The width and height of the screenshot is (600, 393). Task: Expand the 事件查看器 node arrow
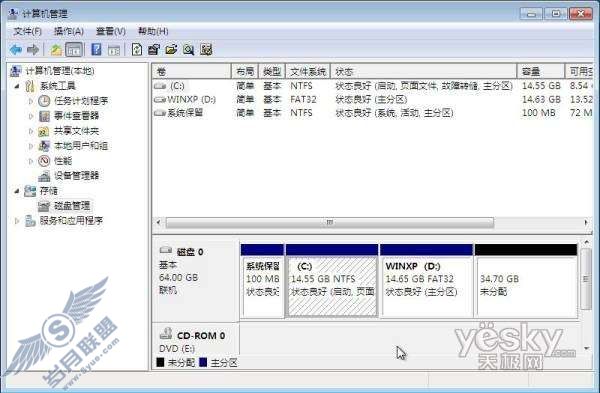tap(31, 116)
